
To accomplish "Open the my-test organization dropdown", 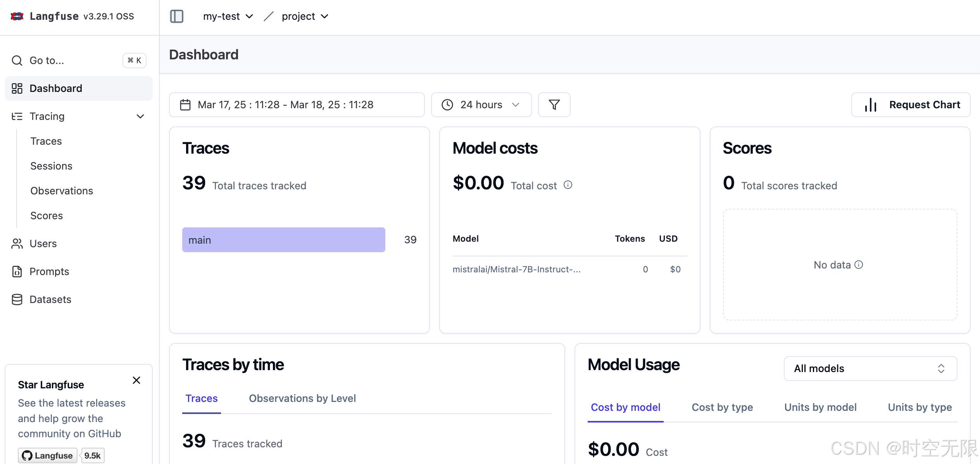I will pos(228,16).
